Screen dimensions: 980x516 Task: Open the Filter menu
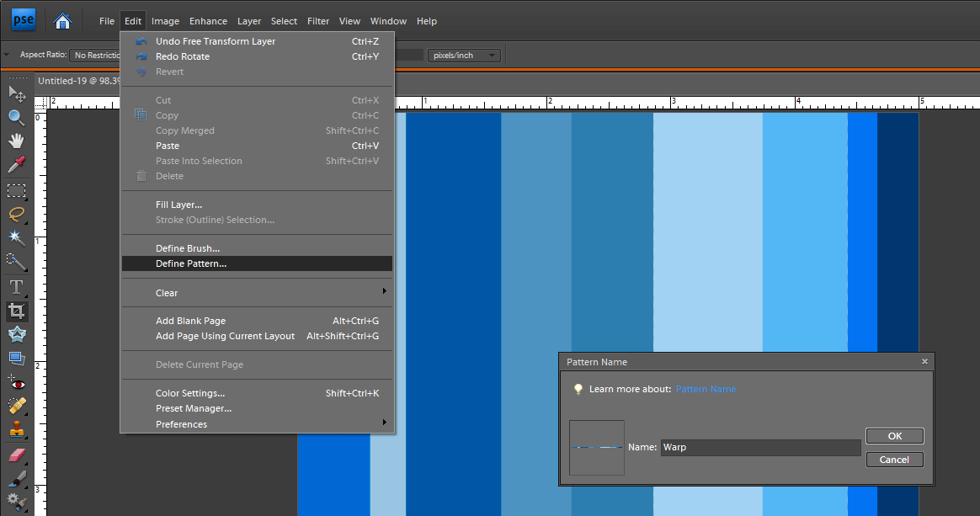(318, 21)
